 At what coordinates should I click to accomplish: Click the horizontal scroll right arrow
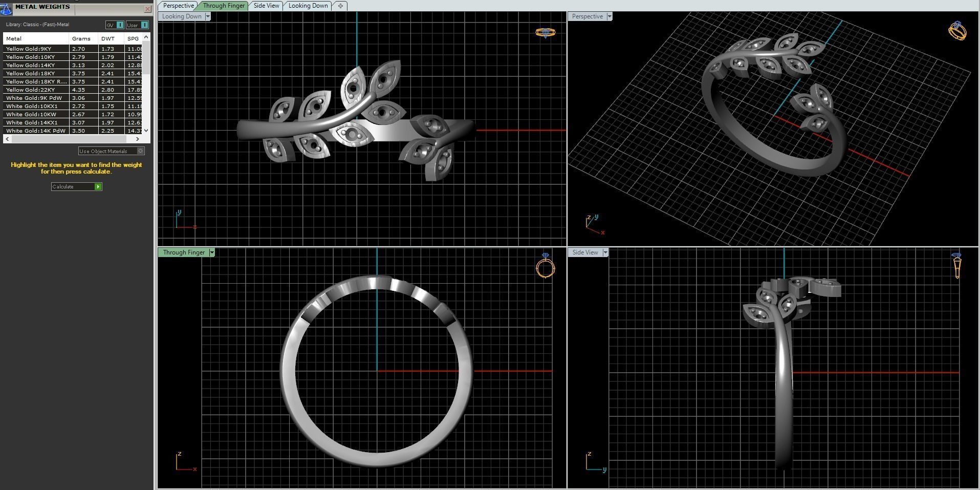pos(138,139)
